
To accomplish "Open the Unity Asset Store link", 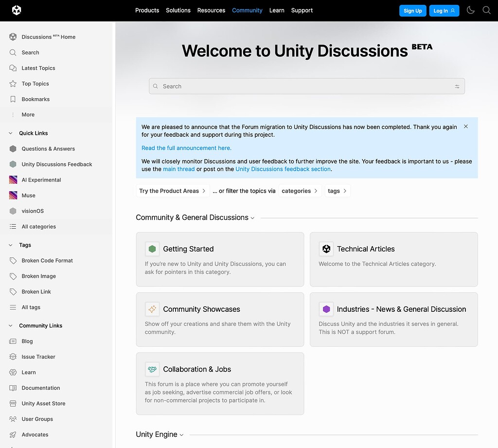I will coord(43,403).
